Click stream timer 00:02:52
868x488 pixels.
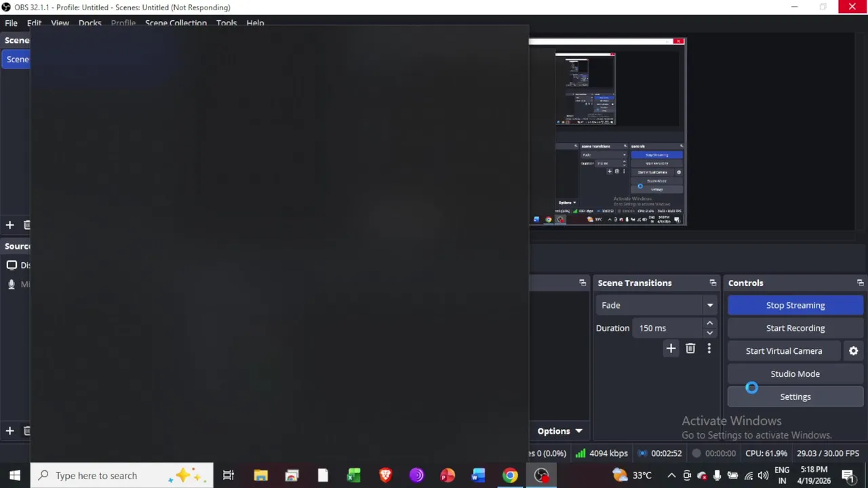(x=665, y=453)
